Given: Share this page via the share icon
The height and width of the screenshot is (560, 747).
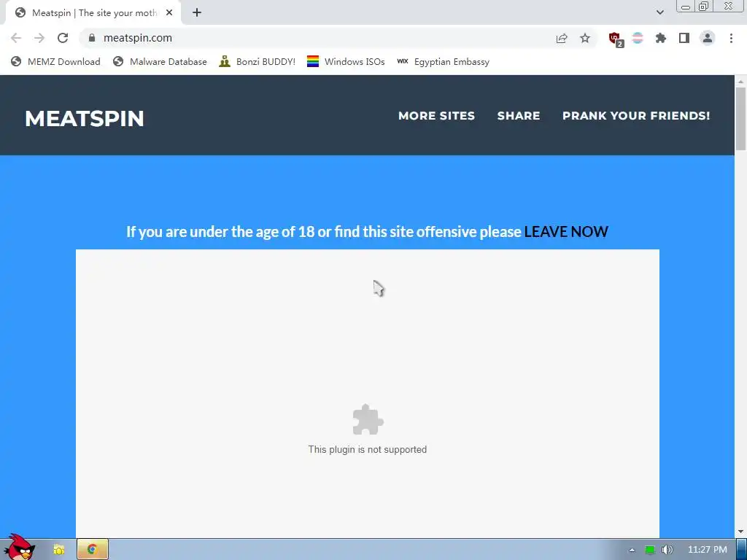Looking at the screenshot, I should [x=562, y=38].
